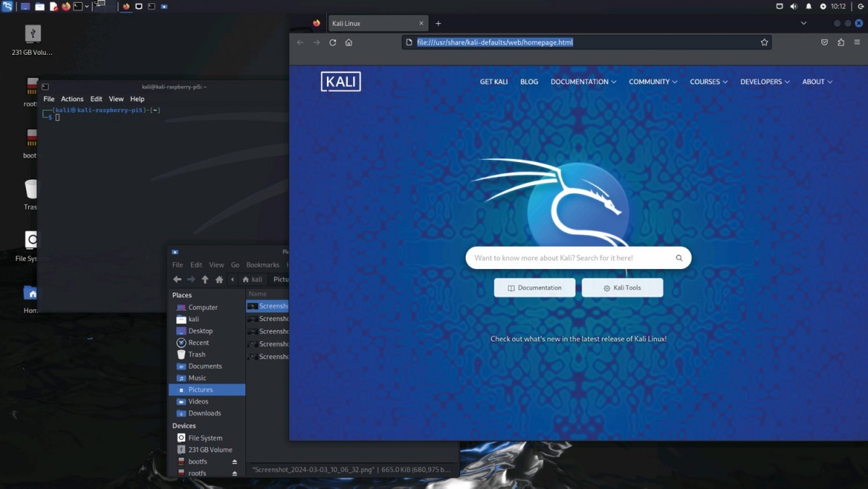Go back in Firefox
The height and width of the screenshot is (489, 868).
pyautogui.click(x=300, y=43)
